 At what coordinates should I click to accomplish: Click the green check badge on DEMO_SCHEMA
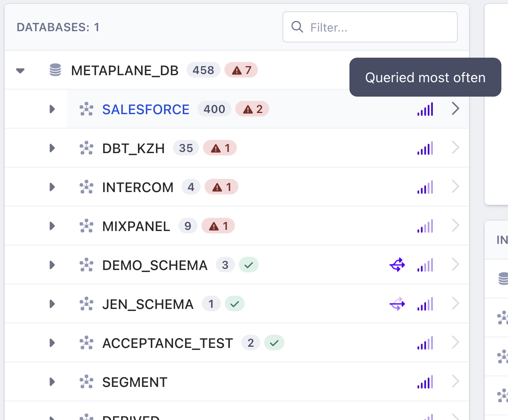click(x=249, y=265)
